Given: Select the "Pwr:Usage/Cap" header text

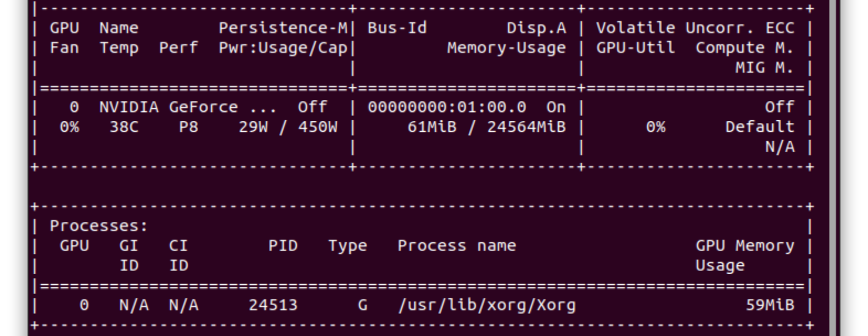Looking at the screenshot, I should pos(283,48).
